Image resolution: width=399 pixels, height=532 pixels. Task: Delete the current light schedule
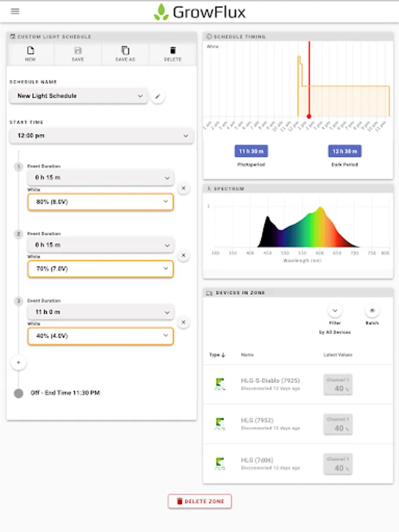coord(173,54)
